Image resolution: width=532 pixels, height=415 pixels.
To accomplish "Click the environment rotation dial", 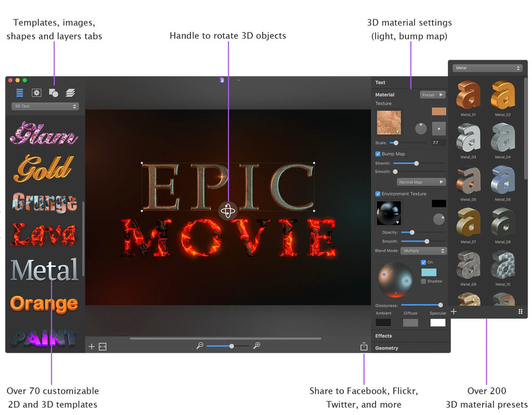I will [439, 219].
